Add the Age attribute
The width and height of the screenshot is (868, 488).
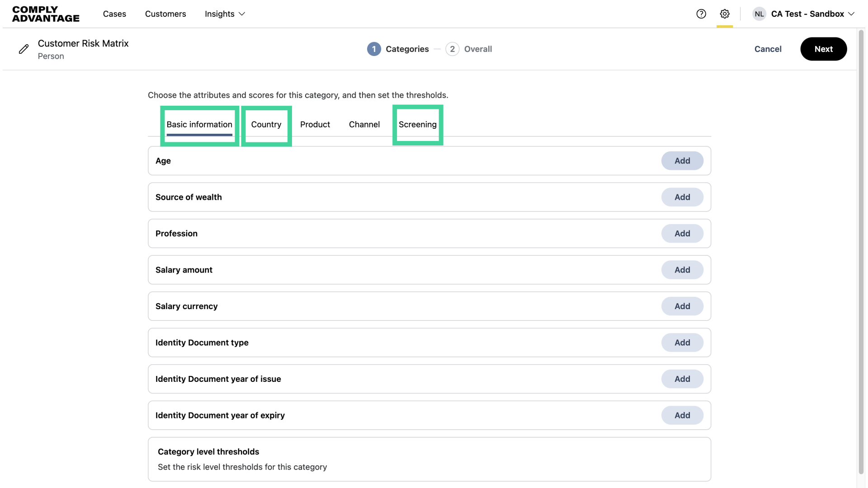click(x=682, y=161)
